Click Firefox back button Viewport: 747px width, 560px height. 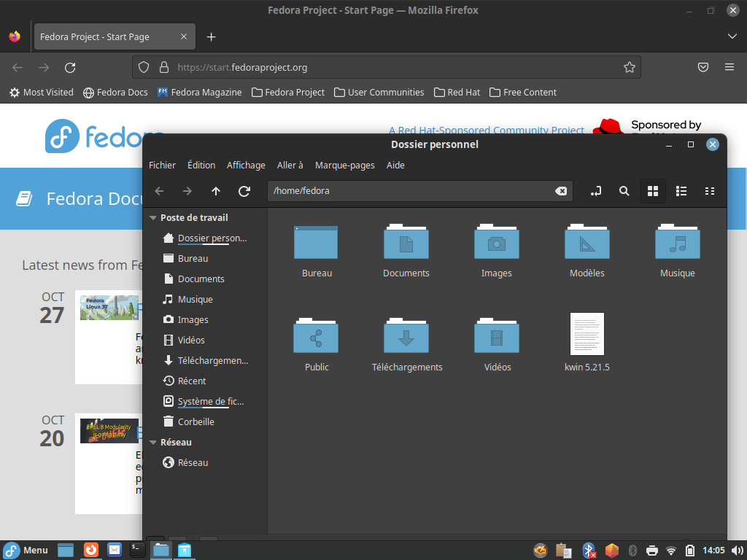pos(18,68)
